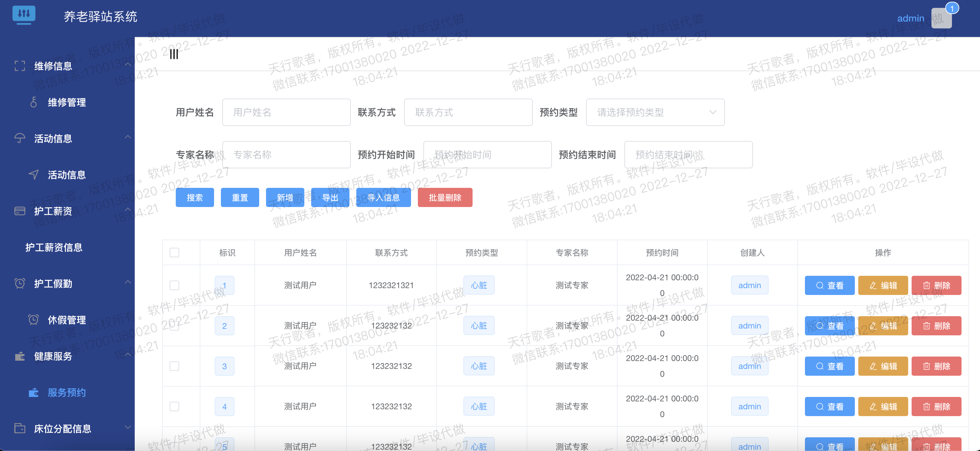This screenshot has width=980, height=451.
Task: Click inside the 用户姓名 input field
Action: point(286,112)
